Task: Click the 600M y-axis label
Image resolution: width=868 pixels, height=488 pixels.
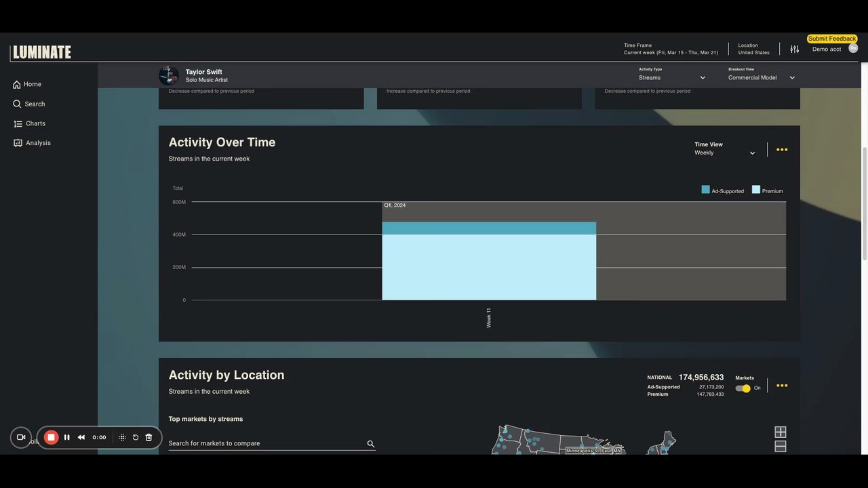Action: coord(179,202)
